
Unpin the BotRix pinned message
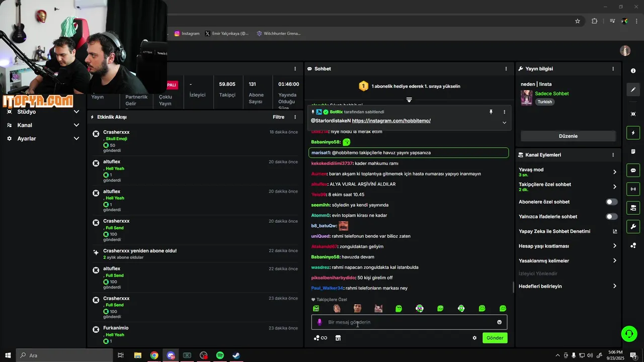[x=491, y=112]
